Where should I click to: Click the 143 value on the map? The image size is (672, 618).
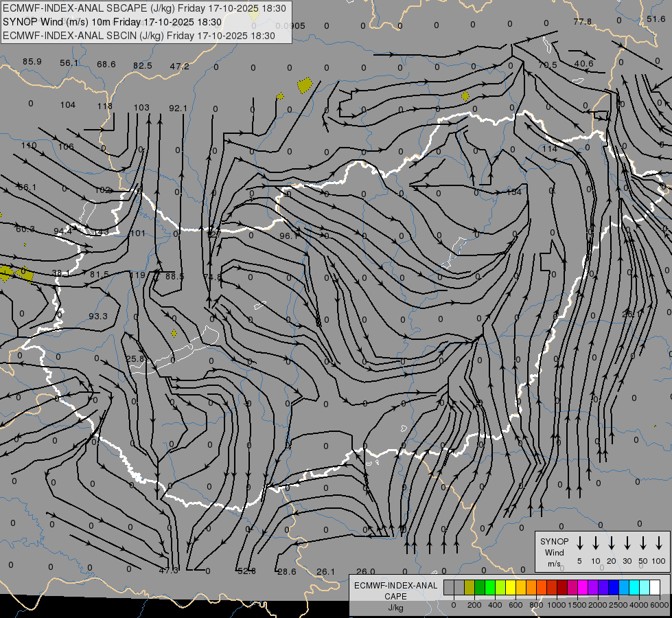(x=101, y=232)
